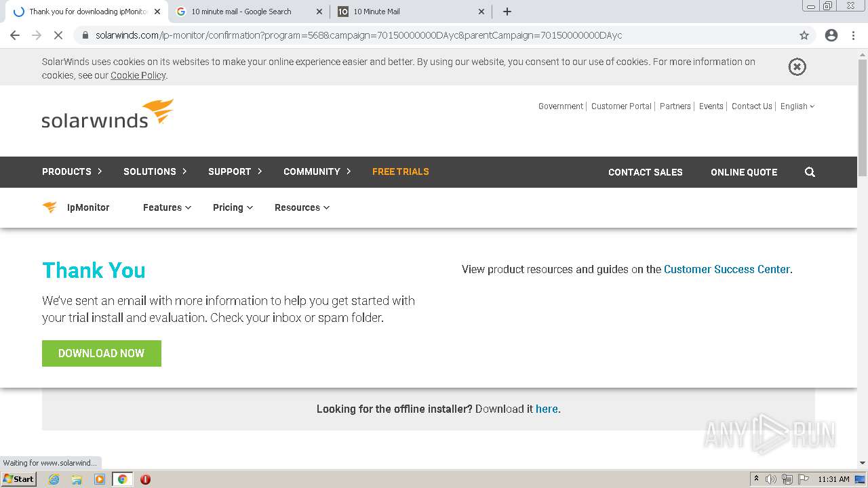The height and width of the screenshot is (488, 868).
Task: Dismiss the cookie notice with the X icon
Action: [797, 66]
